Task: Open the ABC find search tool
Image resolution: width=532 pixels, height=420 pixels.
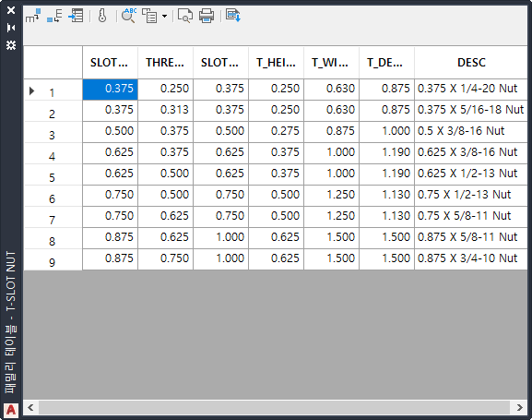Action: pyautogui.click(x=129, y=16)
